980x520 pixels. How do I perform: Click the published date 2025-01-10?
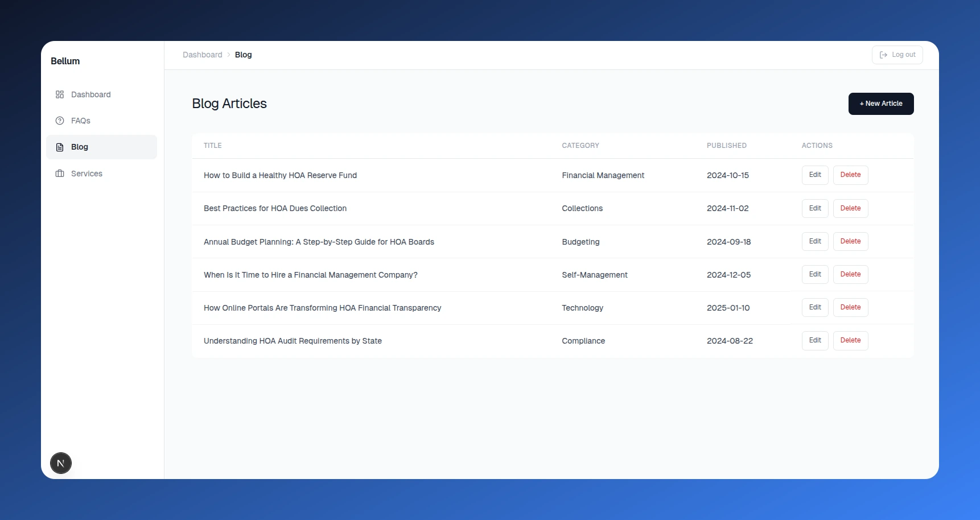tap(728, 308)
